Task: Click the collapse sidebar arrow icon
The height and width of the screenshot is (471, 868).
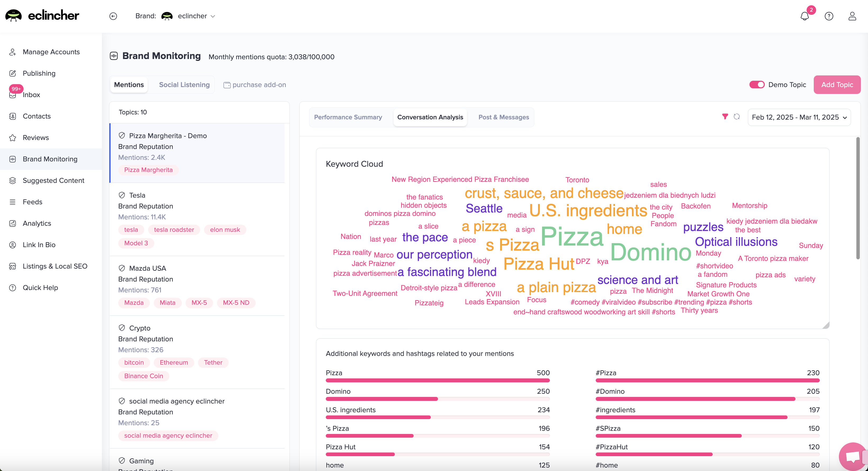Action: (x=113, y=16)
